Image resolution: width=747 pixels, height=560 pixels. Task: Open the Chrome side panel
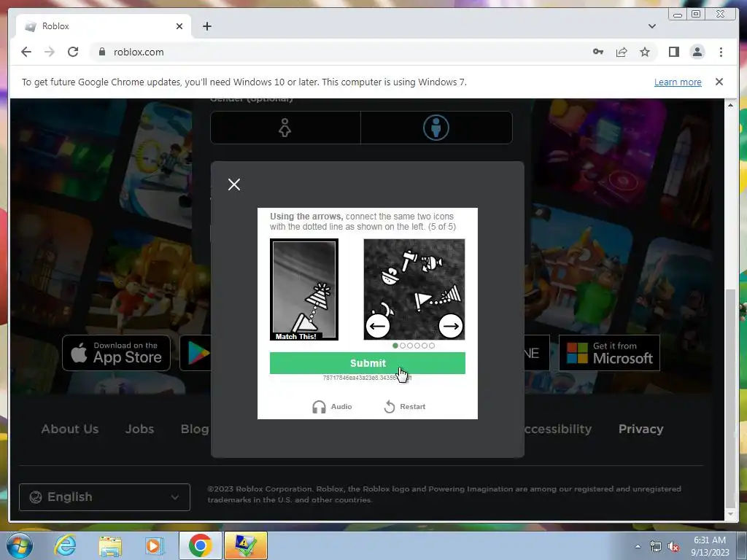pyautogui.click(x=673, y=52)
